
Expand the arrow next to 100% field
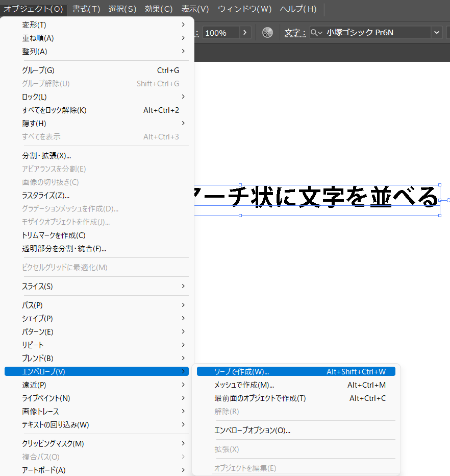245,33
